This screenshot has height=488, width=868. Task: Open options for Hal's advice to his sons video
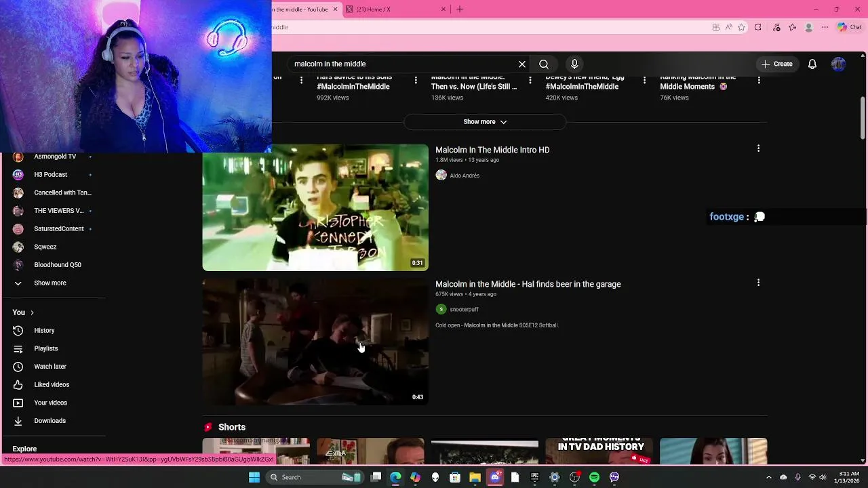point(416,81)
